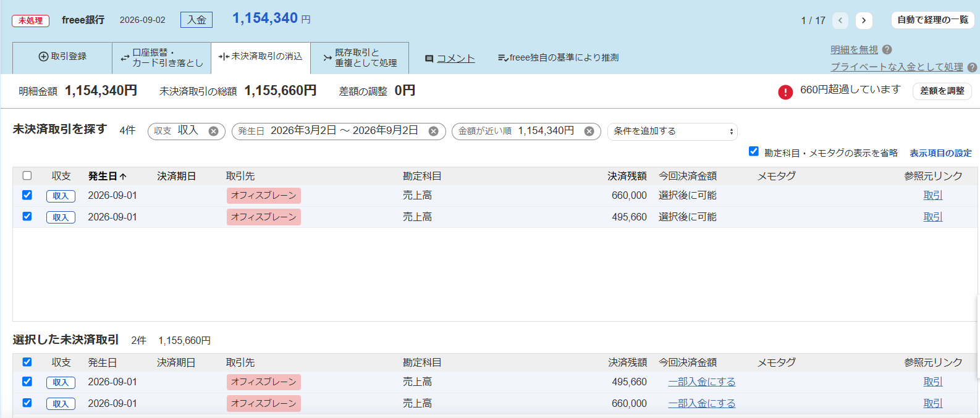Open 取引 link for 660,000 in the 未決済取引を探す table
980x418 pixels.
[x=933, y=196]
